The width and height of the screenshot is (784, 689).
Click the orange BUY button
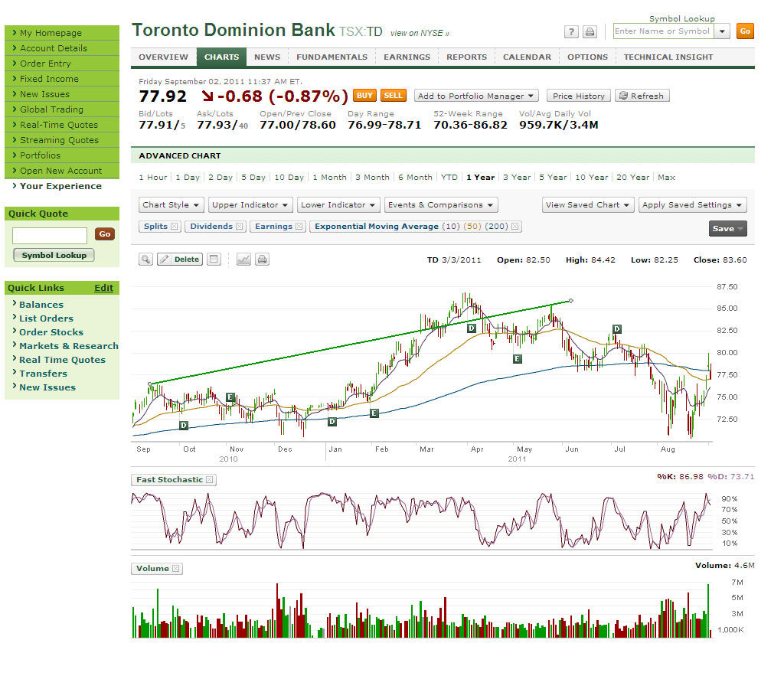[x=364, y=95]
